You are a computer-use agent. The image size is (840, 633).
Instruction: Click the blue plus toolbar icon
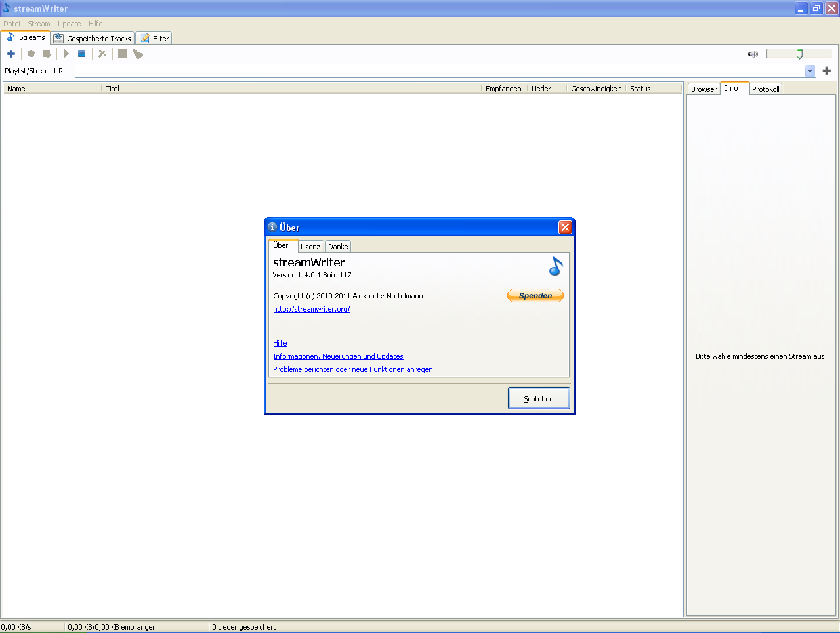(x=10, y=54)
